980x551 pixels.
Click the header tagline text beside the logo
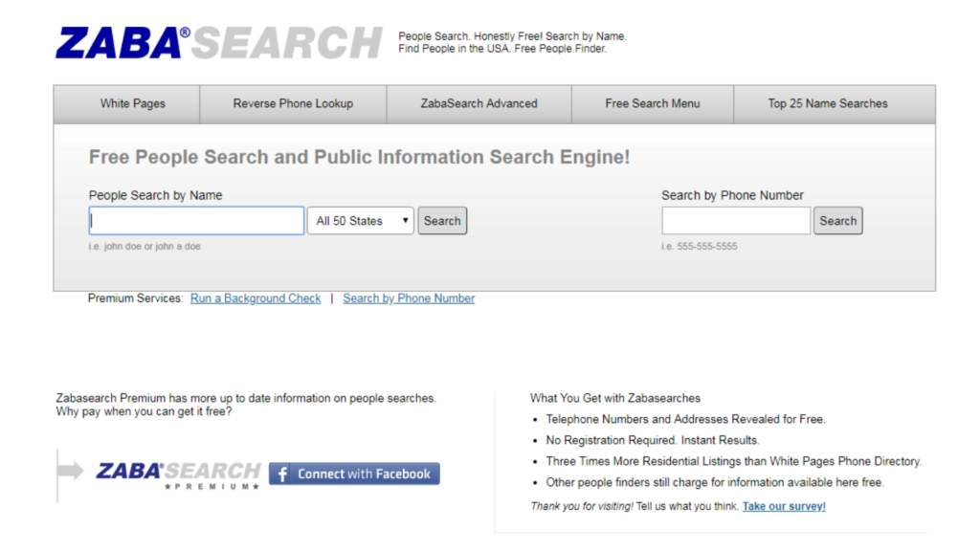512,43
